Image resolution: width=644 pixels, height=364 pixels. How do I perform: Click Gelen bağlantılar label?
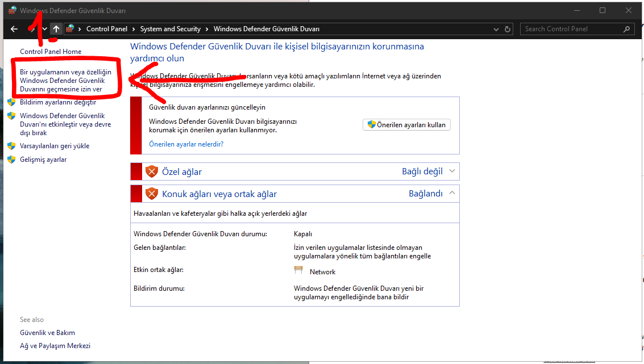pyautogui.click(x=159, y=248)
